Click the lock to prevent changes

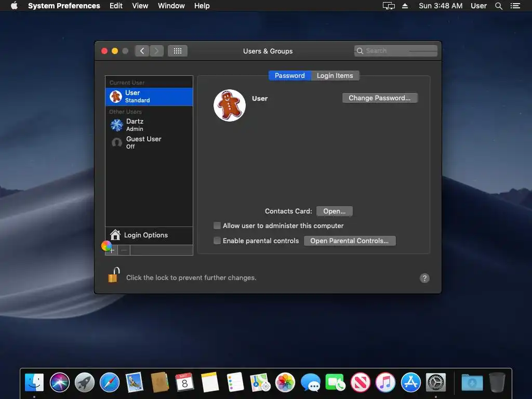coord(114,275)
